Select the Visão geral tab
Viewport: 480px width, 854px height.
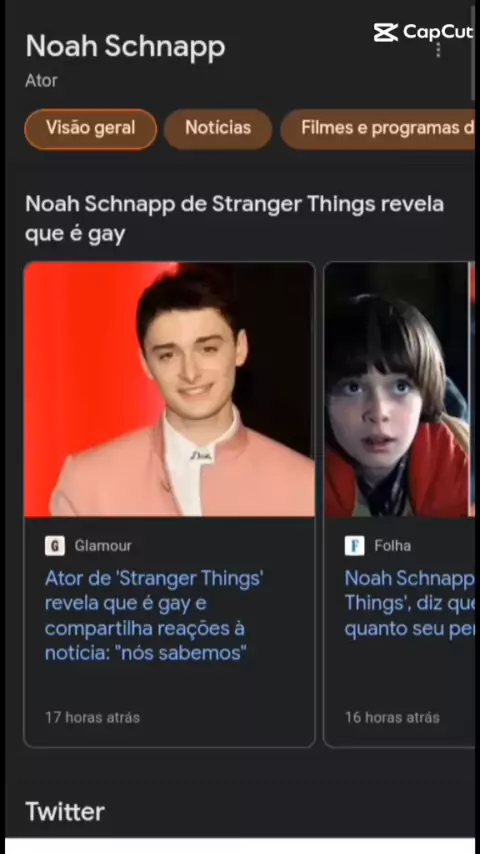tap(90, 129)
